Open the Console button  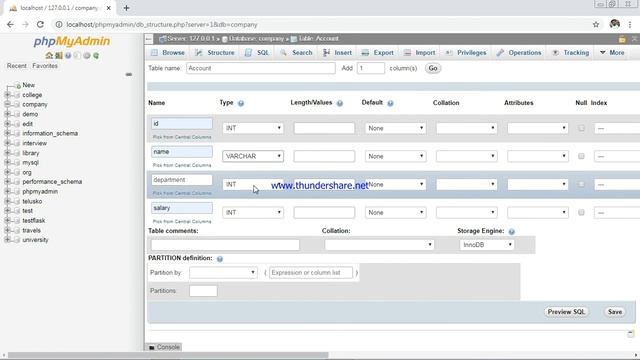[164, 347]
